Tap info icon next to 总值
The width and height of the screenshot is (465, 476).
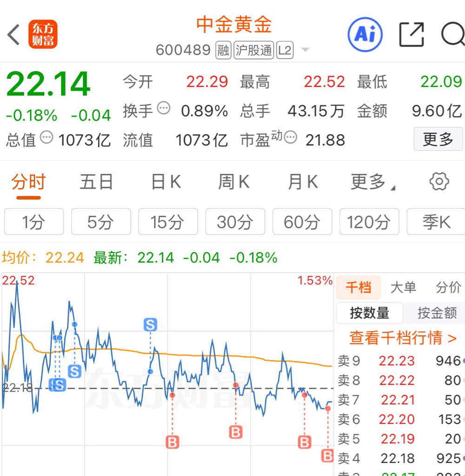(x=47, y=137)
